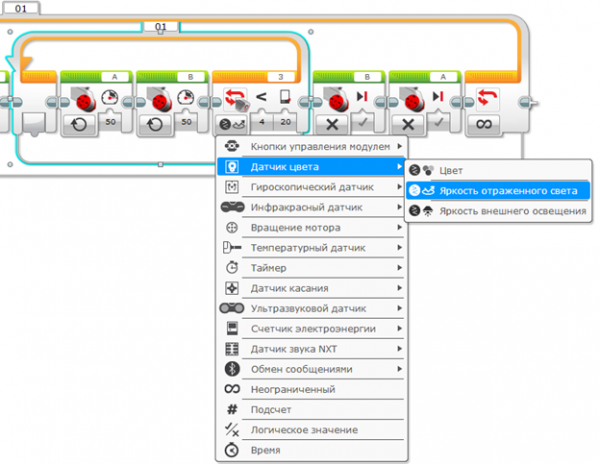Image resolution: width=600 pixels, height=464 pixels.
Task: Click clock icon beside Время
Action: [232, 450]
